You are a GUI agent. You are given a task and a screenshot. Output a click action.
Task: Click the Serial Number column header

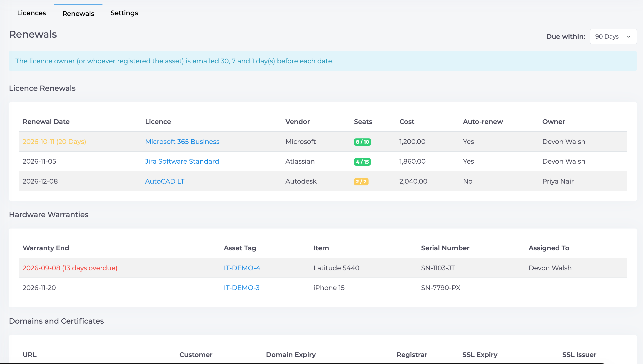(445, 248)
